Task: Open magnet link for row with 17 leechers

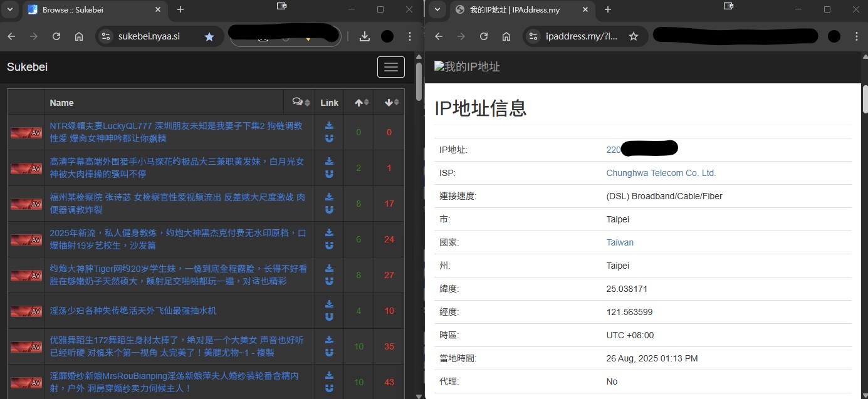Action: (x=329, y=209)
